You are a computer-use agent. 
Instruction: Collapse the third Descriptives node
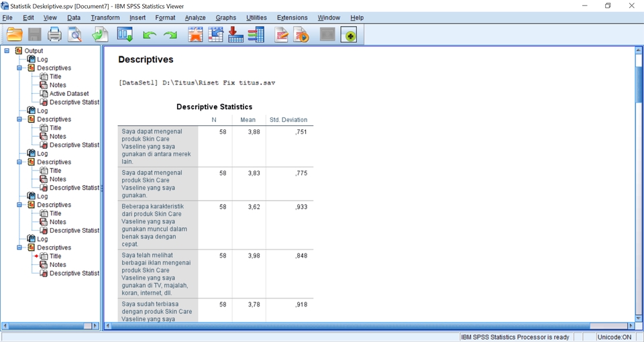coord(19,162)
